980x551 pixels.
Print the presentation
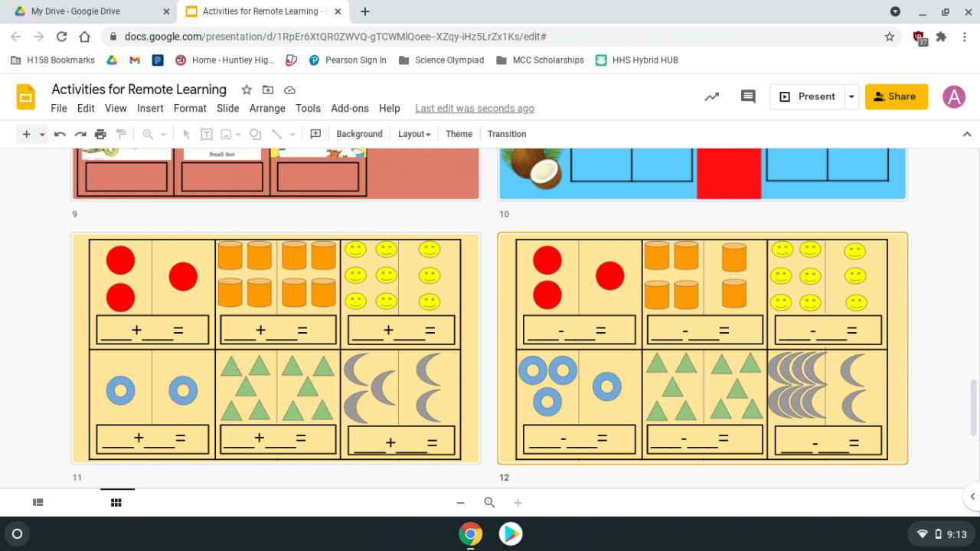click(x=100, y=134)
